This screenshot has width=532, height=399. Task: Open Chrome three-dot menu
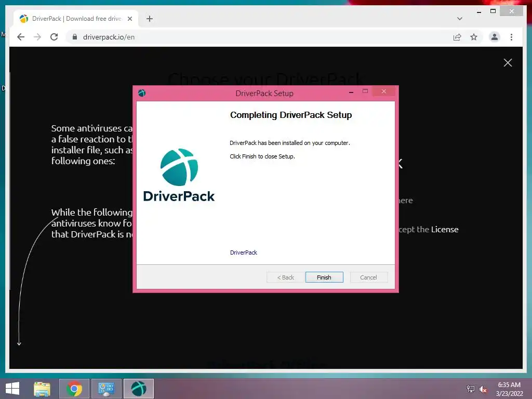point(511,37)
